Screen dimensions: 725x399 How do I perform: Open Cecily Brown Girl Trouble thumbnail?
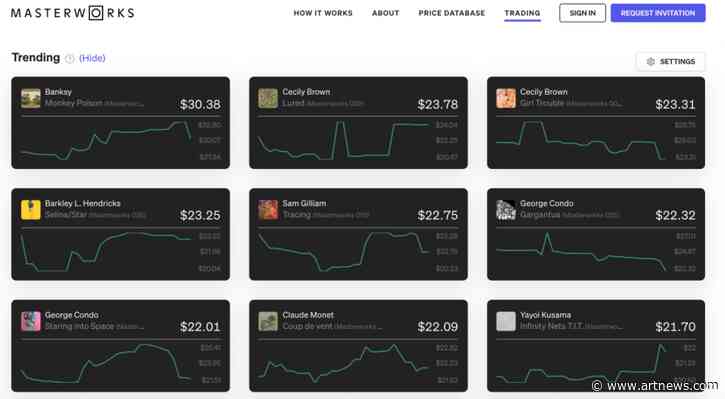pos(506,98)
